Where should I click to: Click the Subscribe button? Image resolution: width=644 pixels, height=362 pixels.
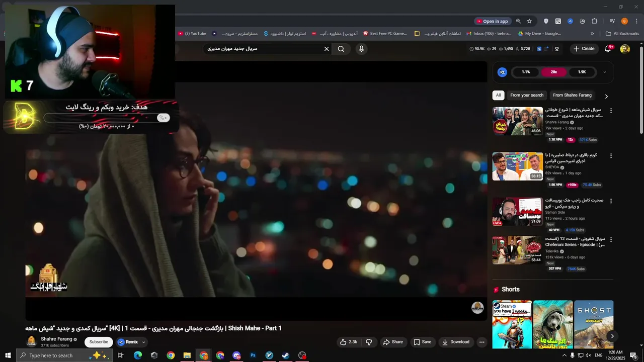click(x=99, y=342)
